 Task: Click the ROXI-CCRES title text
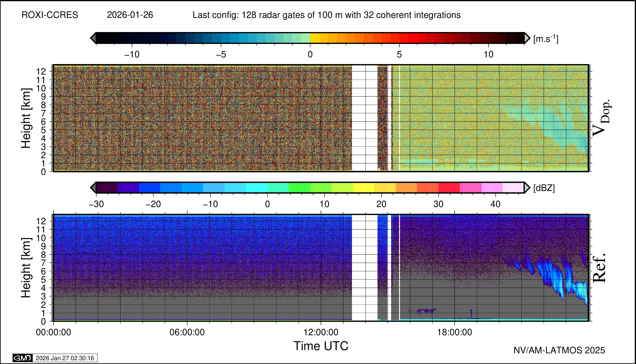(x=50, y=15)
